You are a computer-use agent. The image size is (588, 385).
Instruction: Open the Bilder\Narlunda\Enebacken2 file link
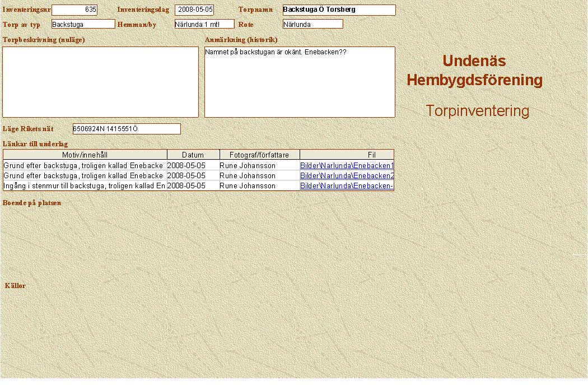pyautogui.click(x=347, y=176)
